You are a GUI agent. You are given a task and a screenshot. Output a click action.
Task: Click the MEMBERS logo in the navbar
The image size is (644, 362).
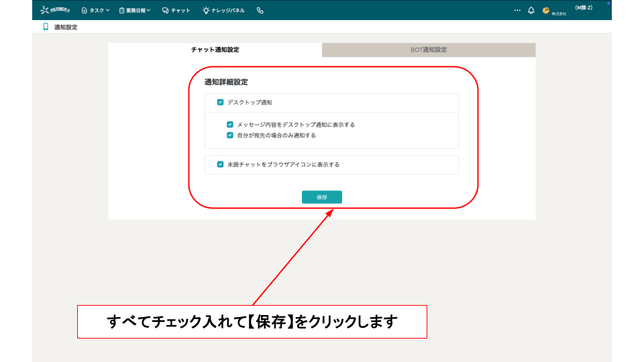click(55, 10)
